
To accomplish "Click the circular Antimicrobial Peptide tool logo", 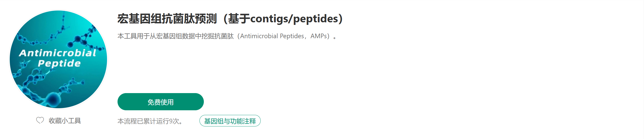I will pos(58,59).
